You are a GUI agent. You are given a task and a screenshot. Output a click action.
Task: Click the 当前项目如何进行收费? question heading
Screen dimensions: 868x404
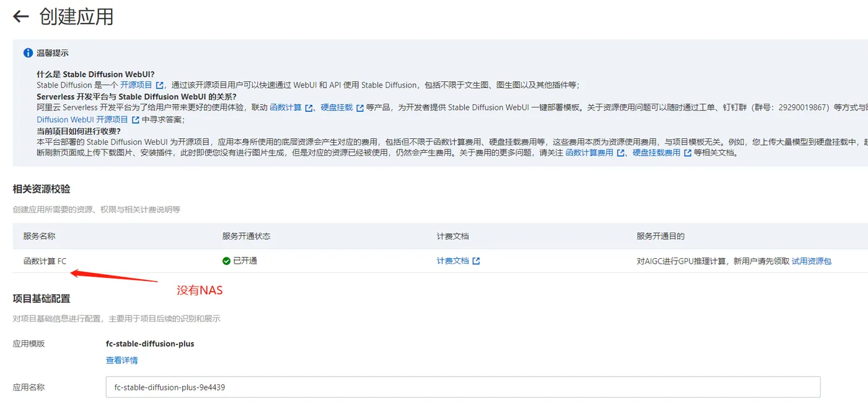tap(79, 131)
